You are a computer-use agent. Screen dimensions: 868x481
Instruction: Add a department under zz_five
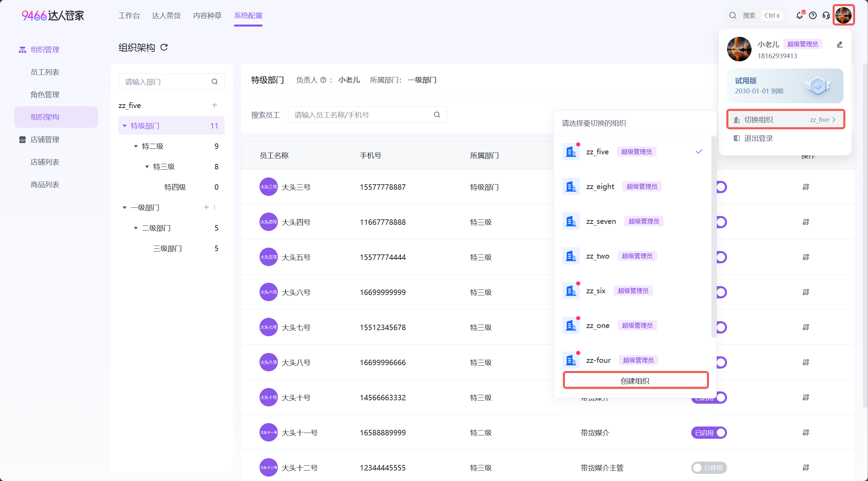point(215,105)
